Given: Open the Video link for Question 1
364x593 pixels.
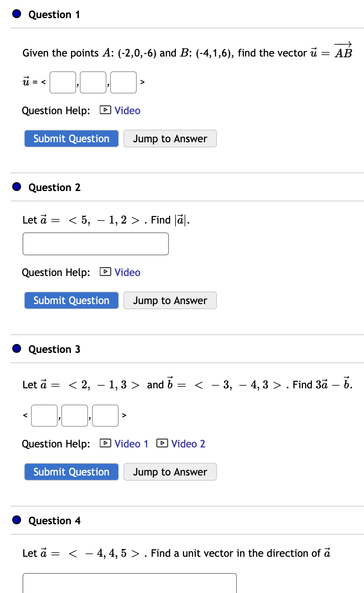Looking at the screenshot, I should tap(127, 110).
